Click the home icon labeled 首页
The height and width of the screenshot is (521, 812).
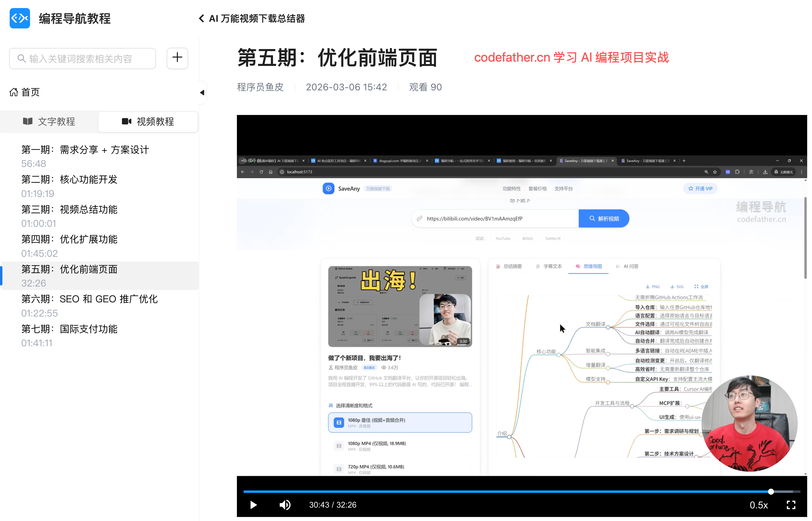point(13,92)
